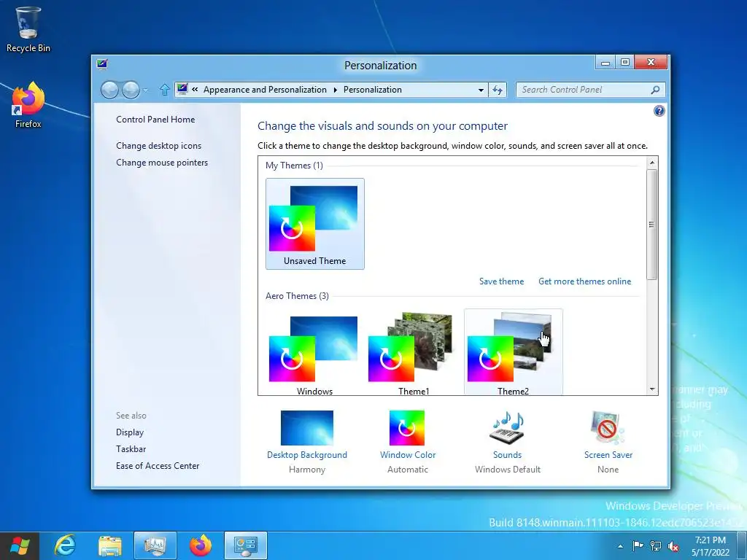Apply the Theme2 aero theme
747x560 pixels.
click(x=513, y=352)
